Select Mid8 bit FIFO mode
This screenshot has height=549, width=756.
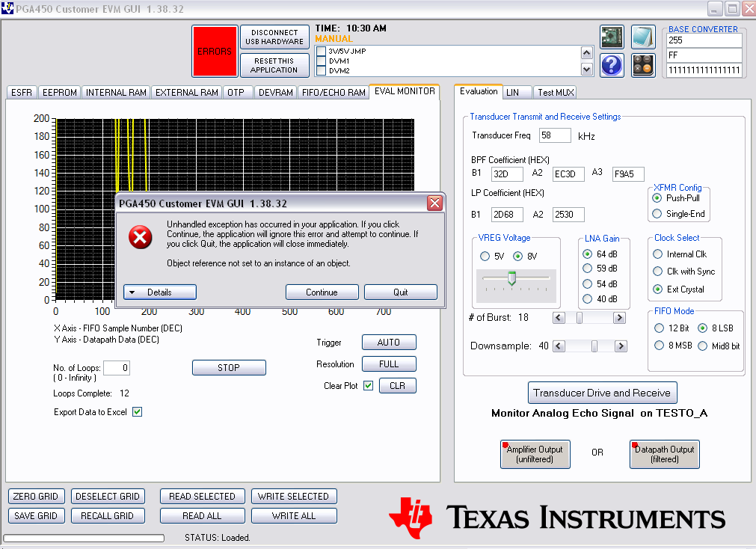pos(702,346)
